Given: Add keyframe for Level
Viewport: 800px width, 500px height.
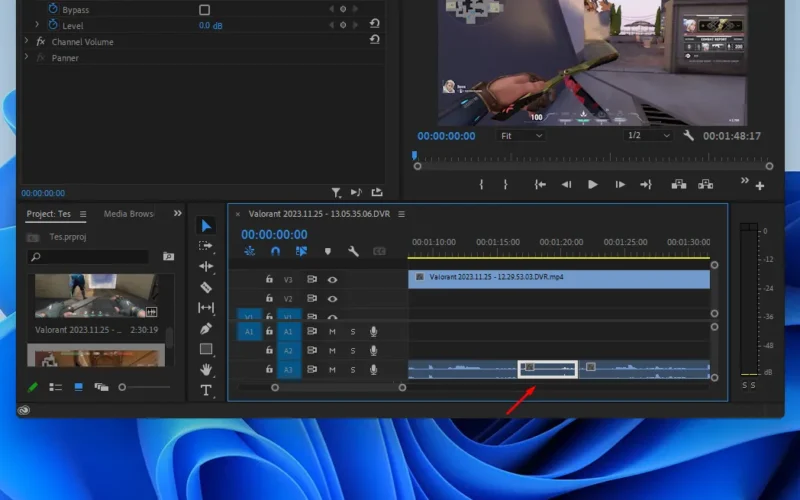Looking at the screenshot, I should [343, 24].
